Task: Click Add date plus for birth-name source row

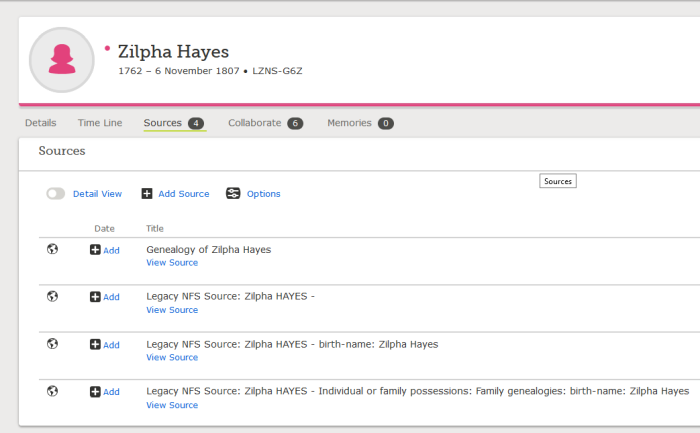Action: (x=96, y=344)
